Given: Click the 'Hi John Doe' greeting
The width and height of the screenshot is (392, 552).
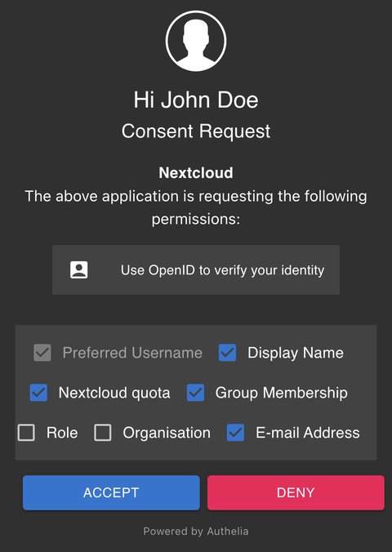Looking at the screenshot, I should (x=196, y=100).
